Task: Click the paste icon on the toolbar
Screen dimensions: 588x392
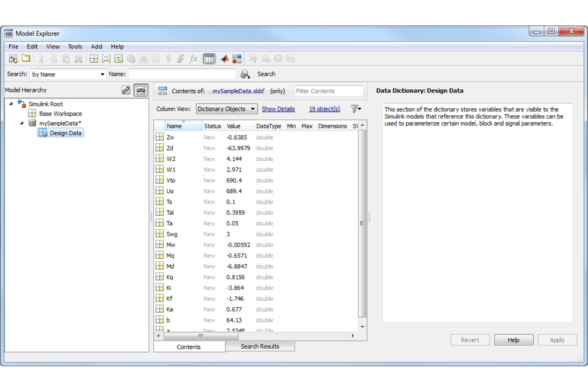Action: [66, 58]
